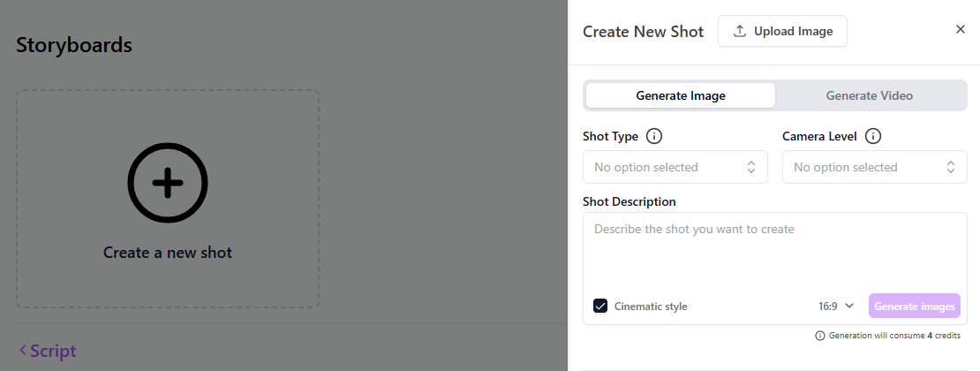The image size is (980, 371).
Task: Go back to the Script page
Action: click(52, 351)
